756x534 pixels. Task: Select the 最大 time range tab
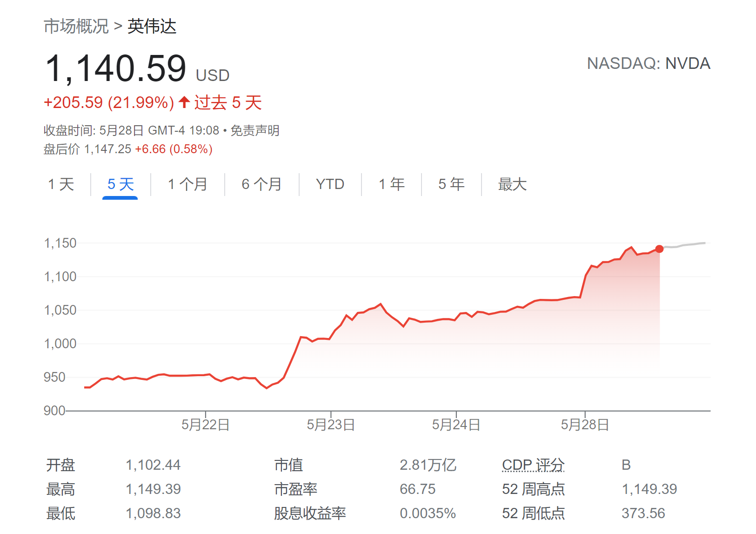point(512,184)
